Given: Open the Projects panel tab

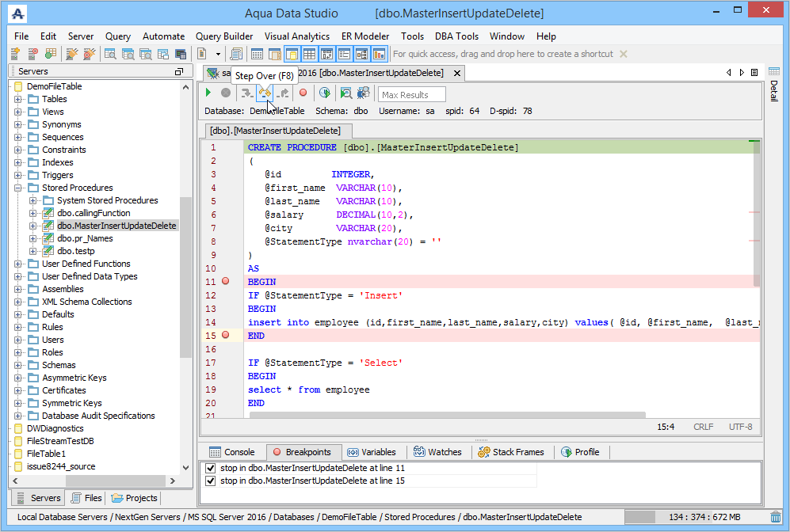Looking at the screenshot, I should coord(135,498).
